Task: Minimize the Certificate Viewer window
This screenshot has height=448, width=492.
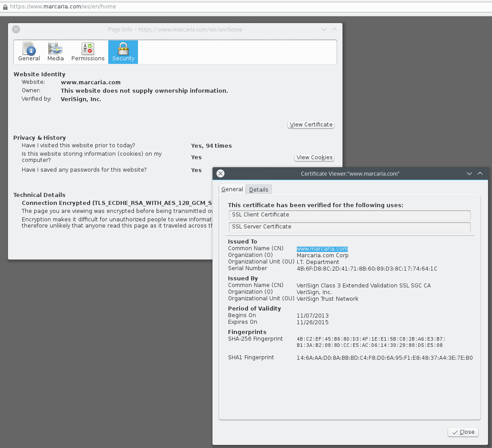Action: pos(469,173)
